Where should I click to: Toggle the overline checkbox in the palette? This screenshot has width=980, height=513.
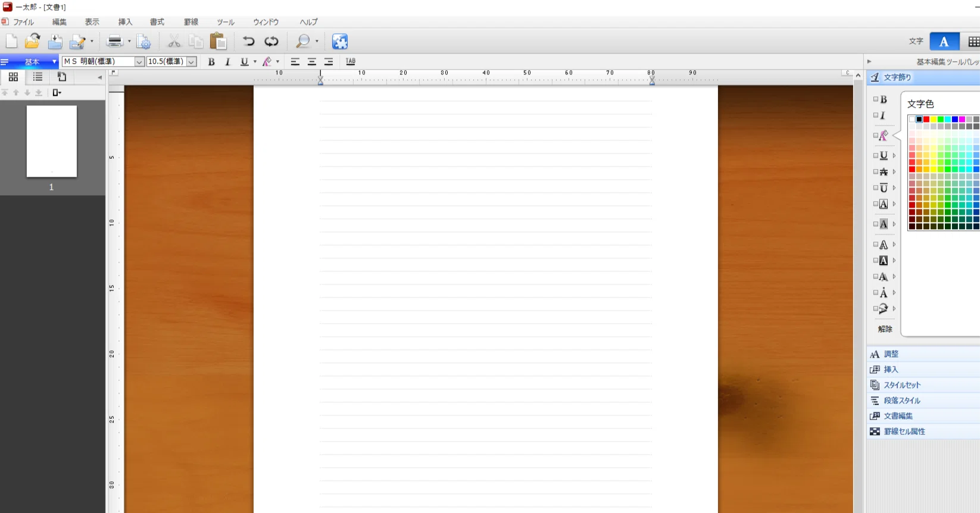876,187
